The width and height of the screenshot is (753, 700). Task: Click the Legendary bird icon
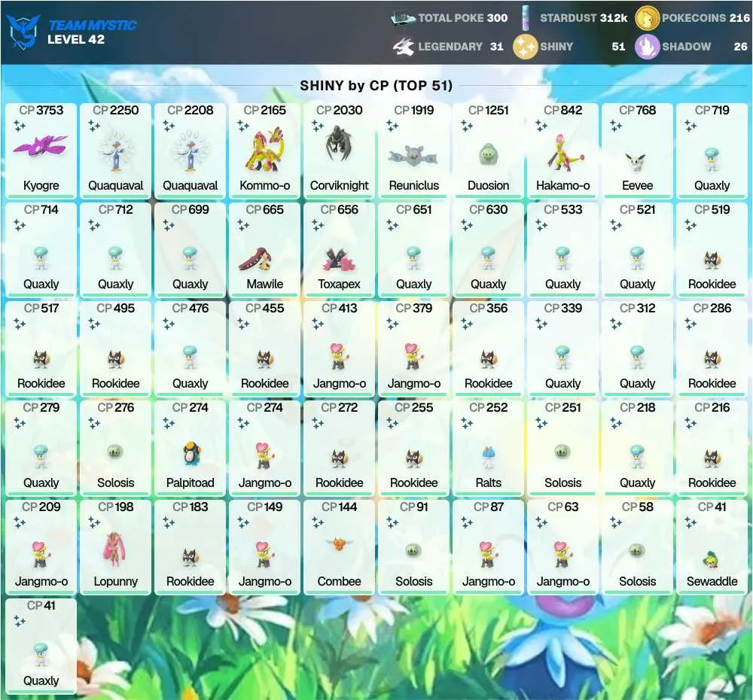(404, 47)
